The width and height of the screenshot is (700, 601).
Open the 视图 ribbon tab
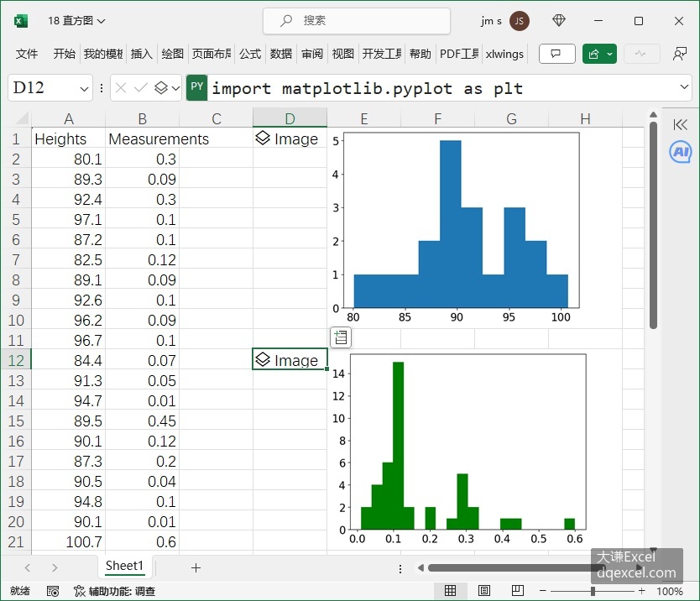[342, 54]
